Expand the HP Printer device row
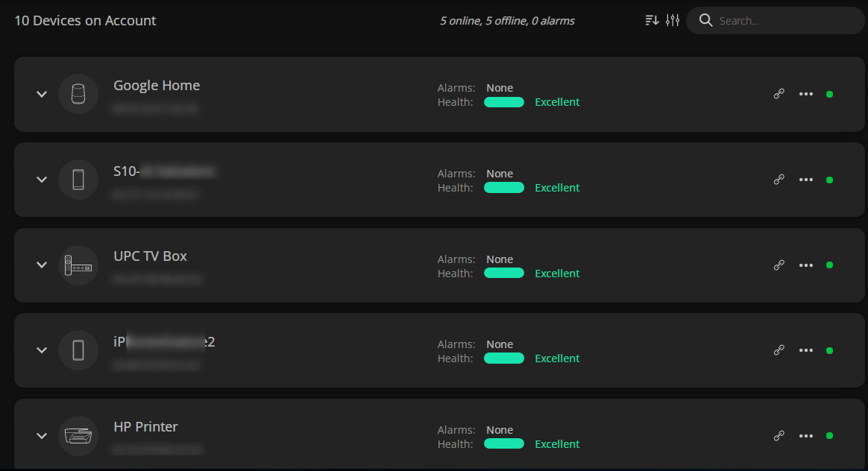The width and height of the screenshot is (868, 471). pyautogui.click(x=42, y=436)
